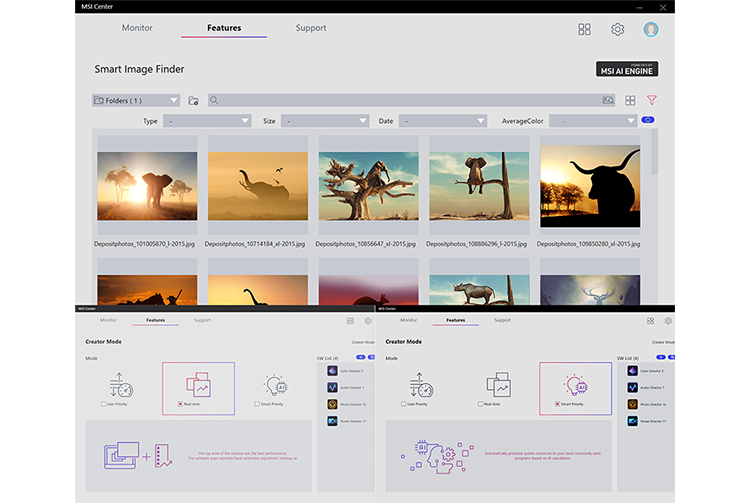750x503 pixels.
Task: Select Smart Priority bulb icon in Smart Priority selected window
Action: (x=575, y=385)
